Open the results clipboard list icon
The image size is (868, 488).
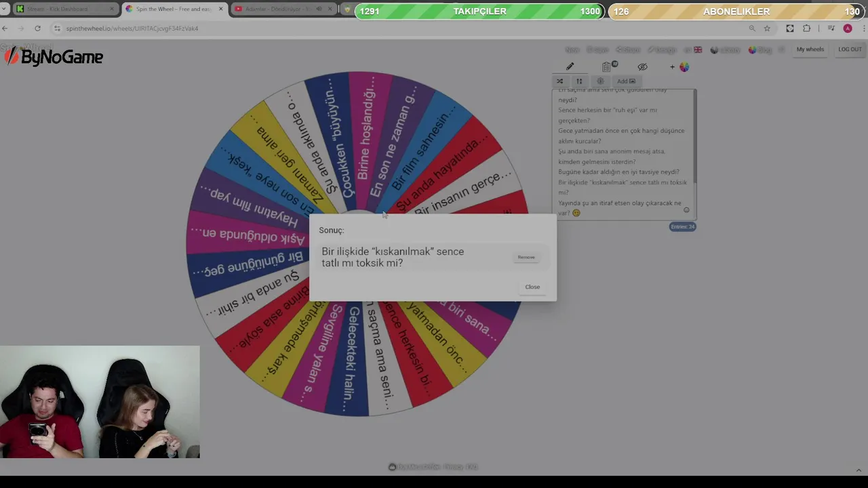[x=607, y=66]
